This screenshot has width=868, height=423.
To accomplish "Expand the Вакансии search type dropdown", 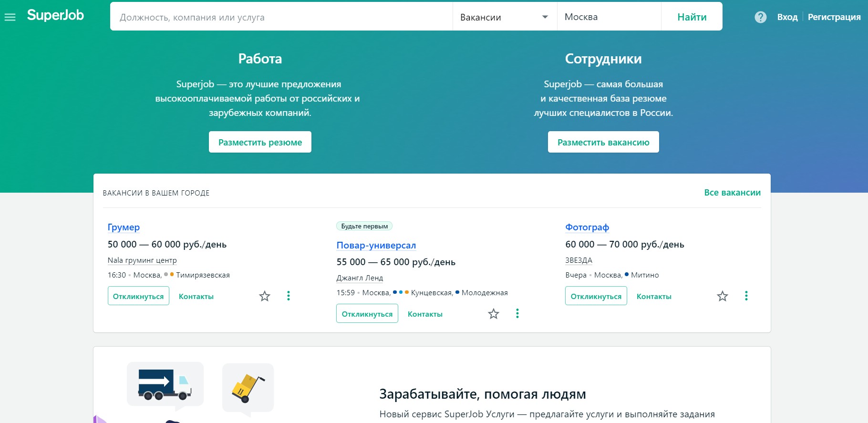I will [505, 17].
